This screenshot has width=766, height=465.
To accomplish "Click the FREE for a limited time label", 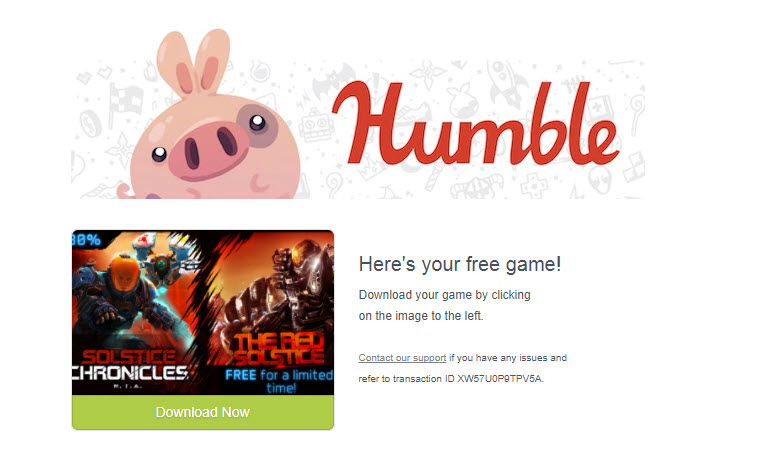I will [x=279, y=381].
